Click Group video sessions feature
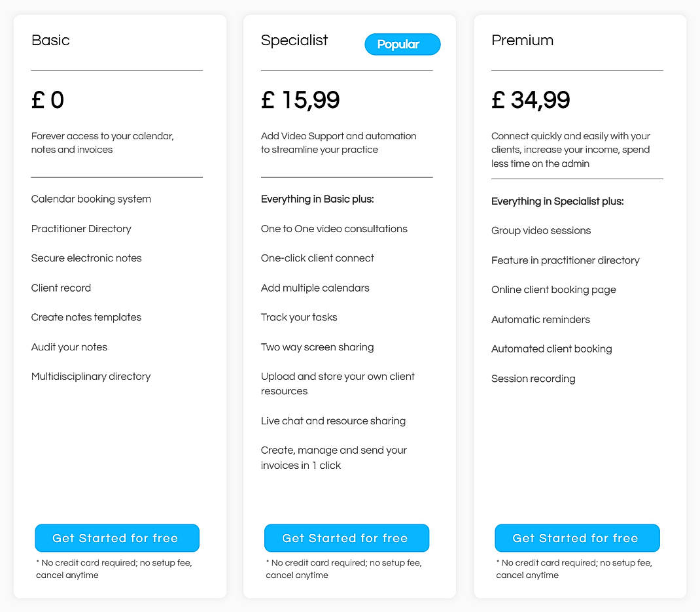 click(x=541, y=231)
